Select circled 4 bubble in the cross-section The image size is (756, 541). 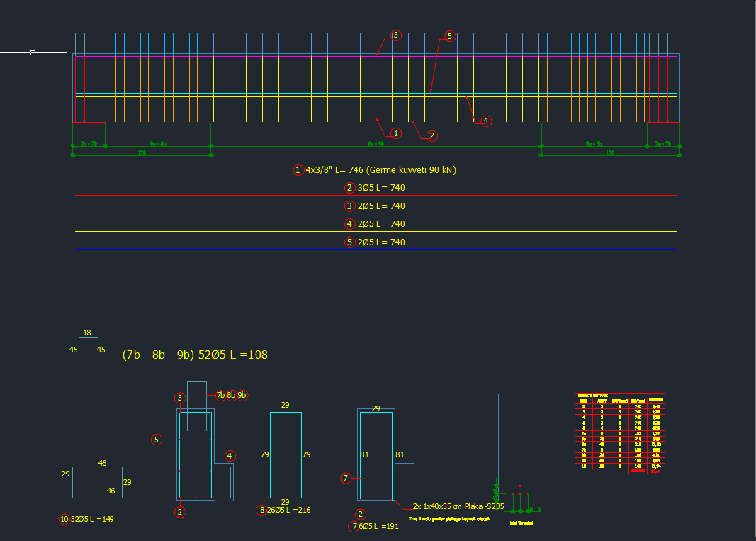point(230,455)
